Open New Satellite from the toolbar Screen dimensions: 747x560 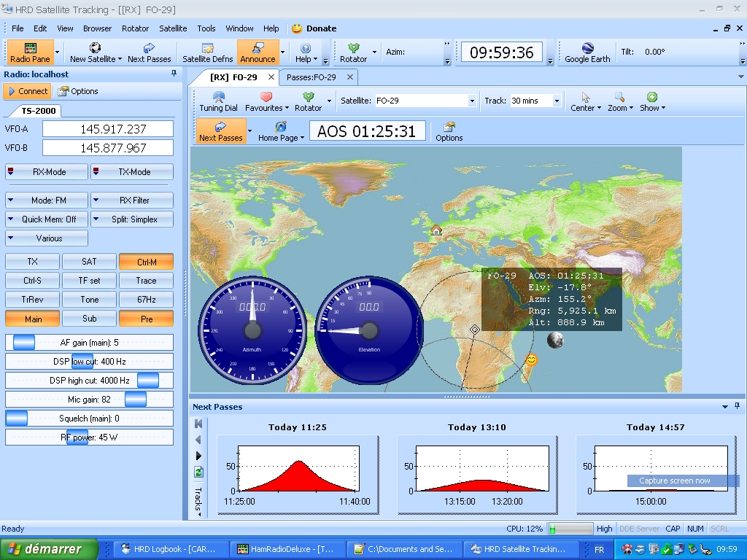[x=96, y=52]
